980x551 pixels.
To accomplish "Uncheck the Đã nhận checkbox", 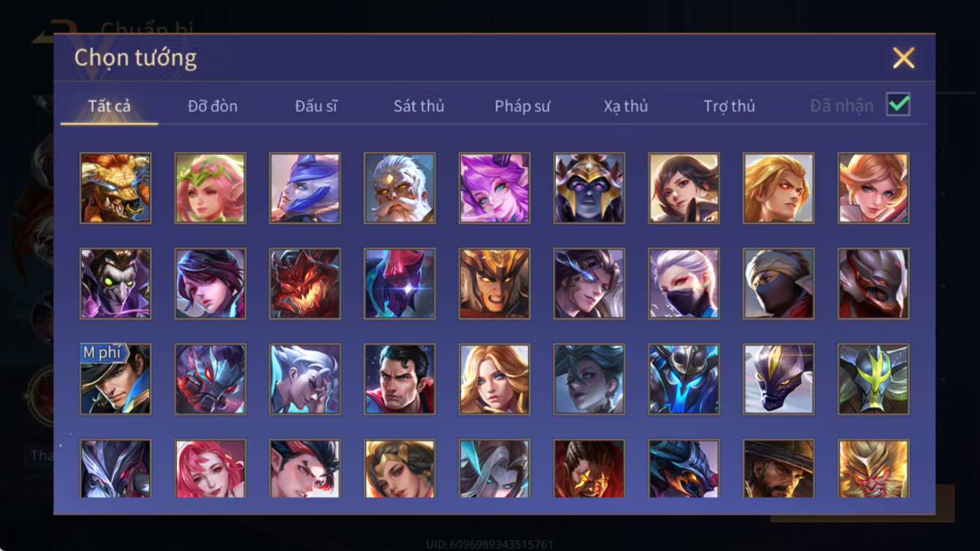I will [899, 105].
